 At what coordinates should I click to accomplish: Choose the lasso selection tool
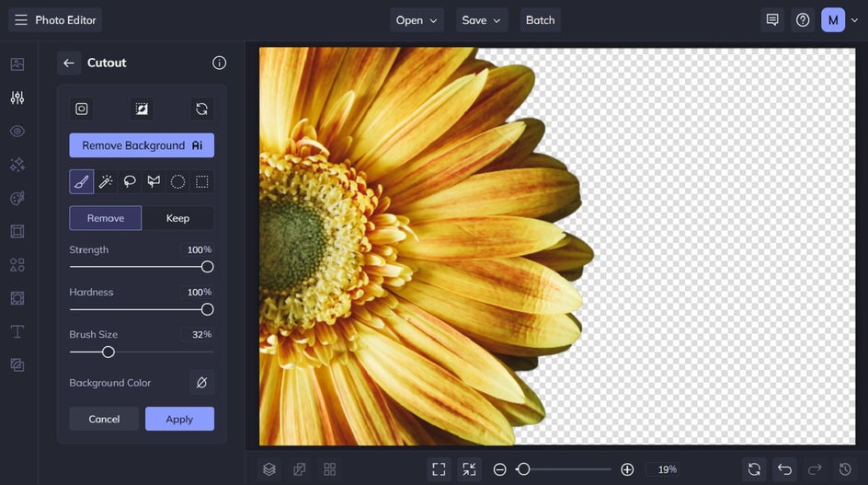[x=130, y=182]
